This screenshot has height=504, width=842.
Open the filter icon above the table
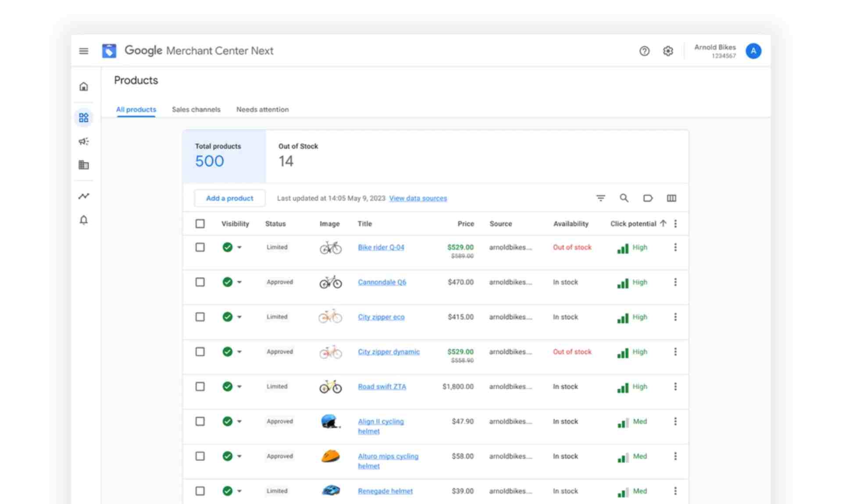600,198
